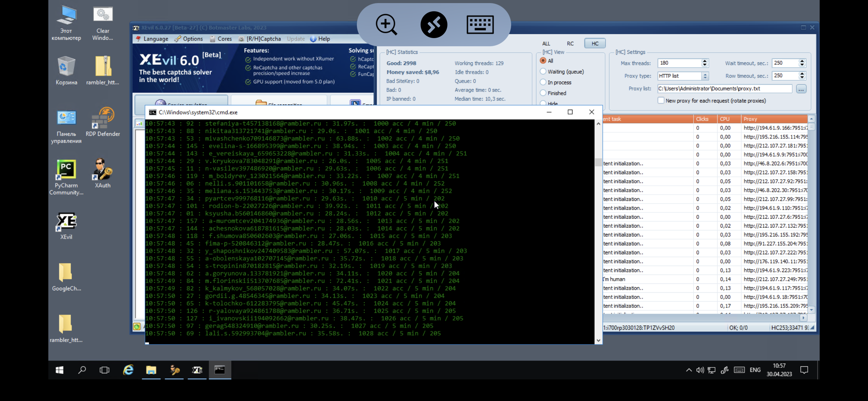The width and height of the screenshot is (868, 401).
Task: Click the XEvil taskbar icon
Action: 197,370
